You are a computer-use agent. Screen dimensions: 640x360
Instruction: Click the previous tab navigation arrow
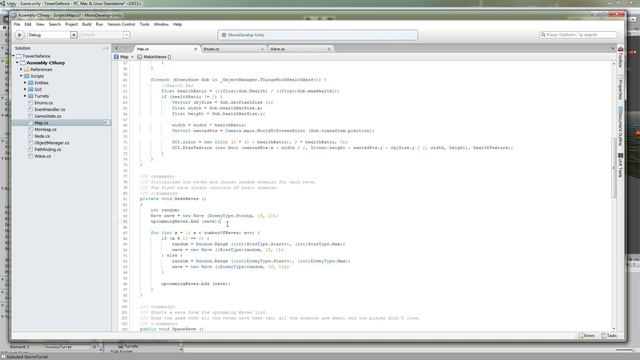[x=117, y=49]
